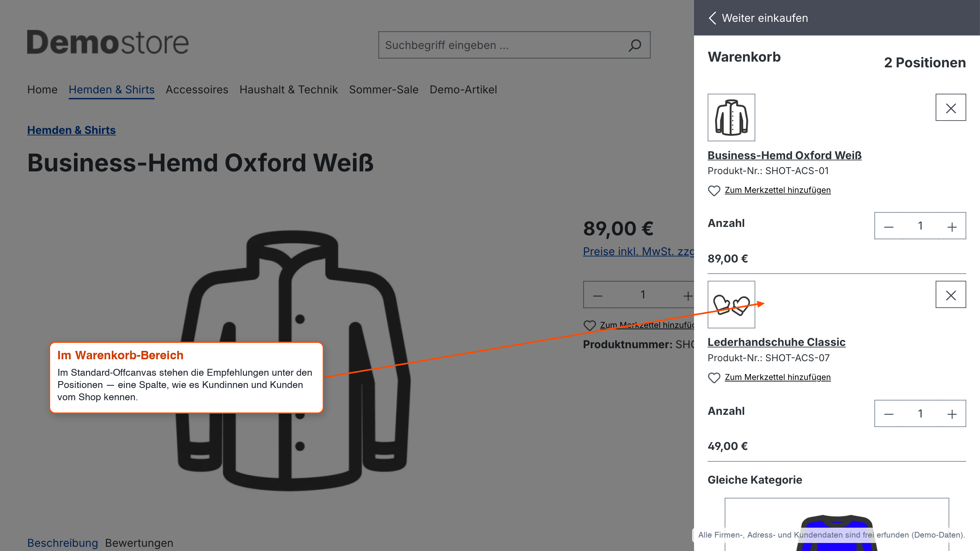Remove Lederhandschuhe Classic from cart
The height and width of the screenshot is (551, 980).
coord(951,295)
